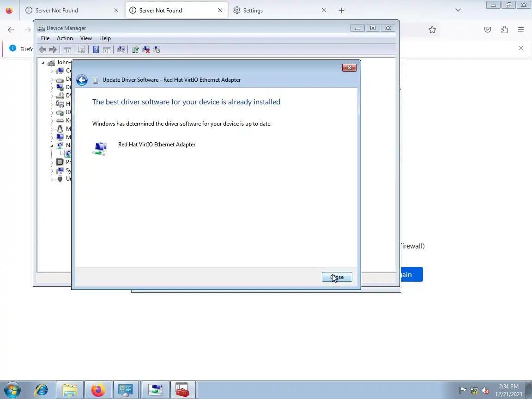Viewport: 532px width, 399px height.
Task: Click the Action Center flag tray icon
Action: pyautogui.click(x=462, y=391)
